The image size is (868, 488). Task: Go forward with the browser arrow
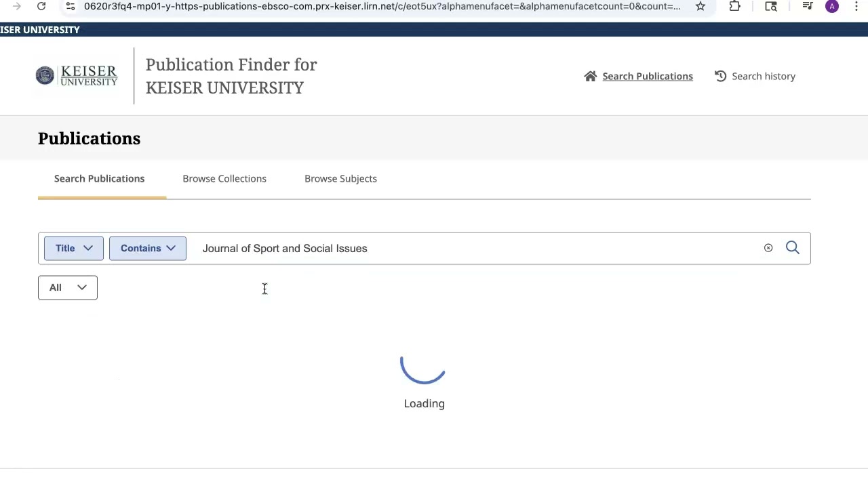[17, 6]
